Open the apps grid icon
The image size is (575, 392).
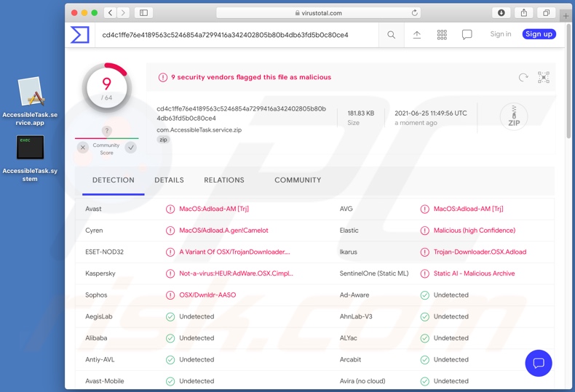point(442,35)
